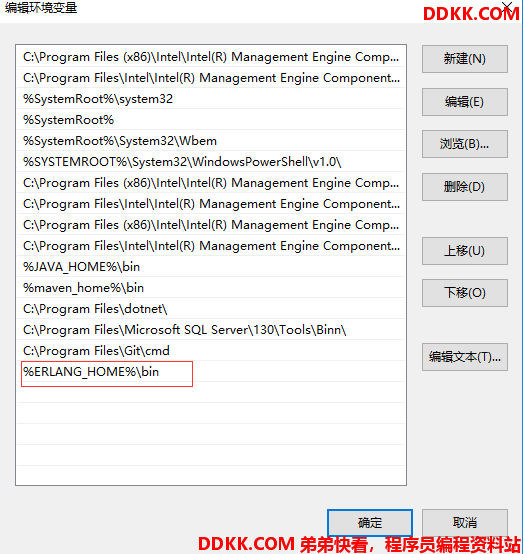Screen dimensions: 523x554
Task: Select the %JAVA_HOME%\bin path entry
Action: tap(211, 267)
